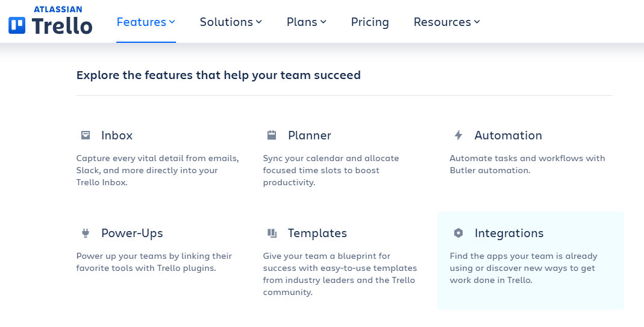Click the Trello logo icon

pyautogui.click(x=17, y=25)
